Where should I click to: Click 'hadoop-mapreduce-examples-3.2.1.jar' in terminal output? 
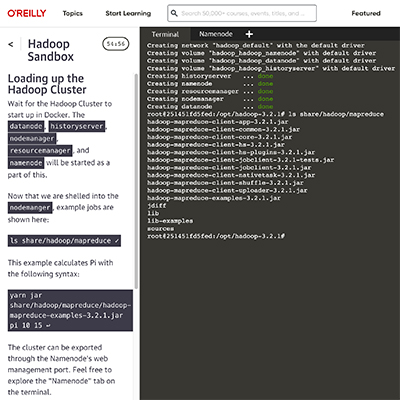click(214, 198)
